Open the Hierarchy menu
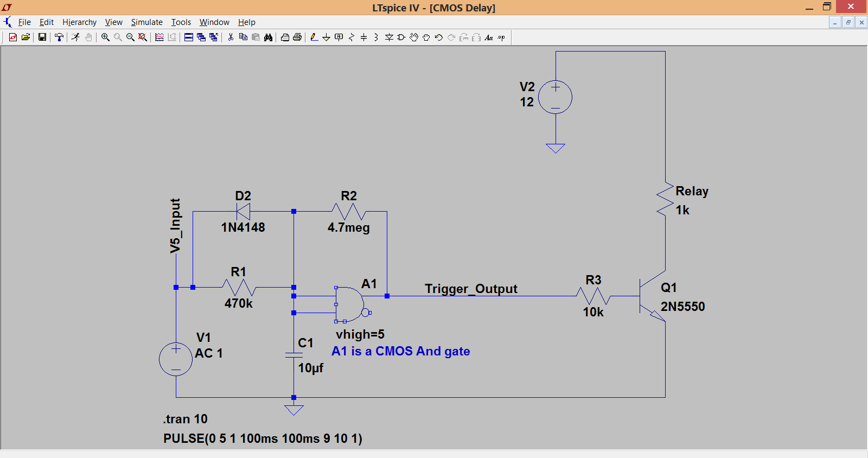Screen dimensions: 868x458 pos(79,22)
